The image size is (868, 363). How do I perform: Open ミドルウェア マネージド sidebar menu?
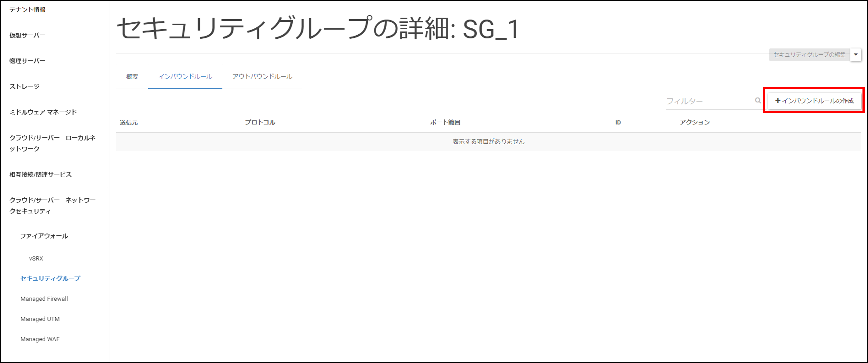(x=43, y=112)
